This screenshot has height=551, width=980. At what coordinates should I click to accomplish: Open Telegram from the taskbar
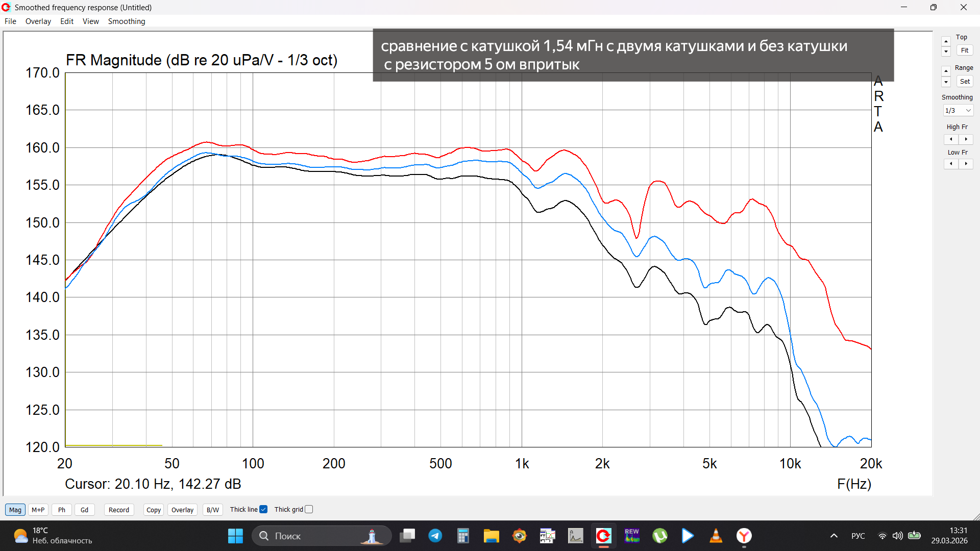(435, 536)
